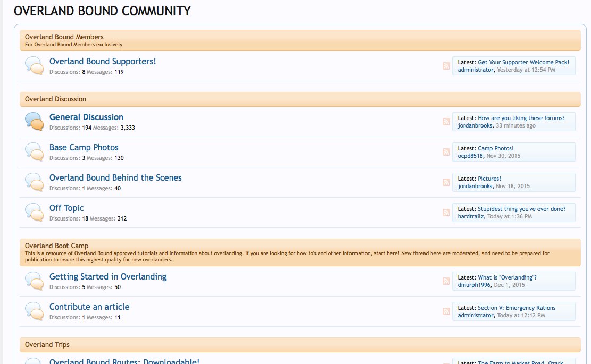Click the General Discussion message count 3,333
Image resolution: width=591 pixels, height=364 pixels.
[x=128, y=128]
